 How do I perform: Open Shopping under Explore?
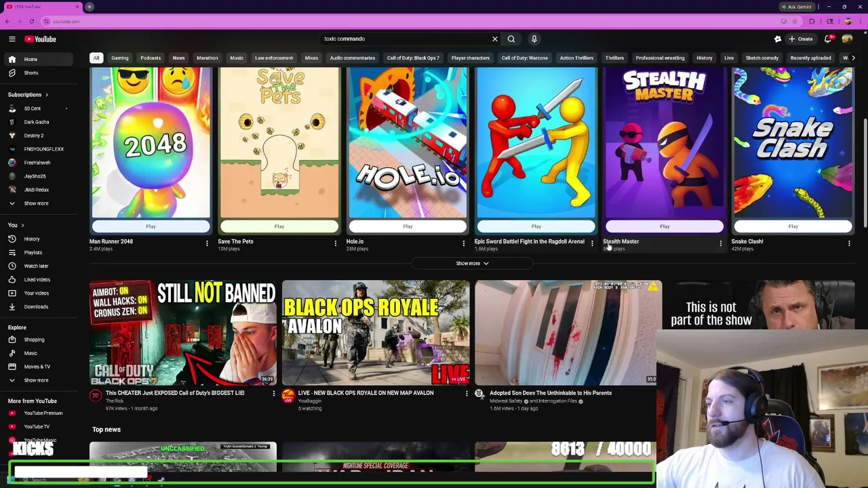click(39, 340)
